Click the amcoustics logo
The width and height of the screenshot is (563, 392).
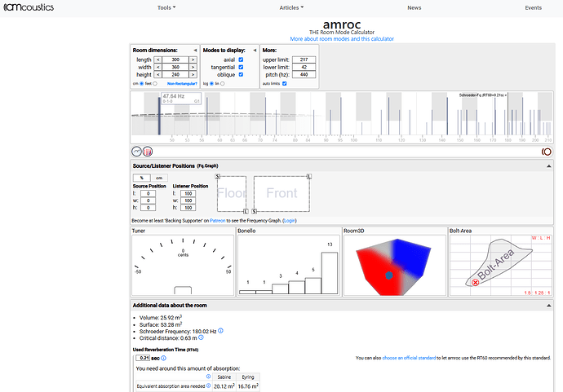coord(29,7)
